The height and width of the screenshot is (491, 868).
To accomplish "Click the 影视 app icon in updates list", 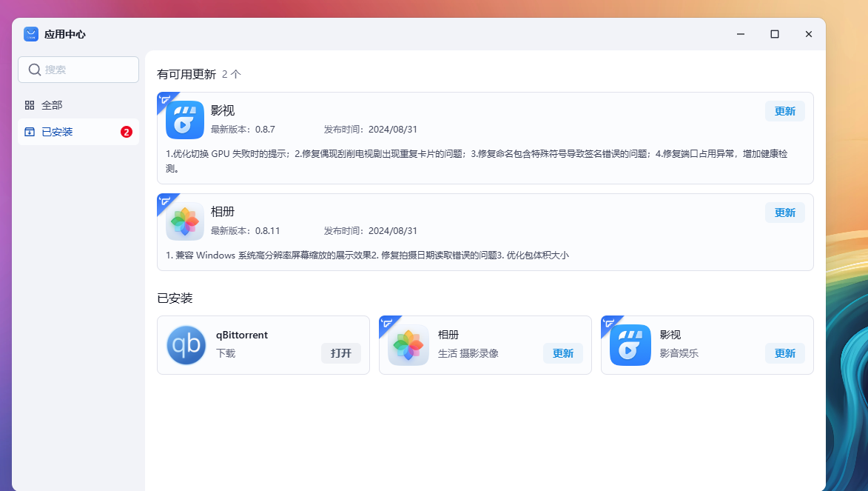I will 185,120.
